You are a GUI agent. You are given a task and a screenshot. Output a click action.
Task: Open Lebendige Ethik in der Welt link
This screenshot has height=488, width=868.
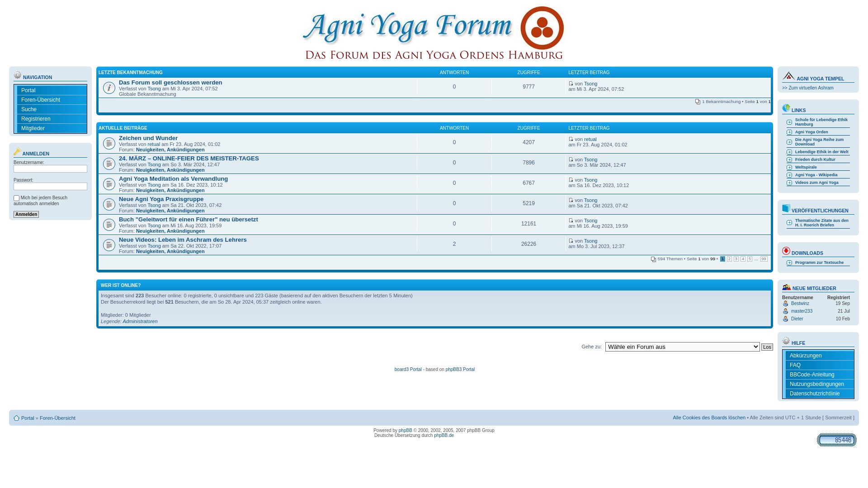tap(821, 152)
